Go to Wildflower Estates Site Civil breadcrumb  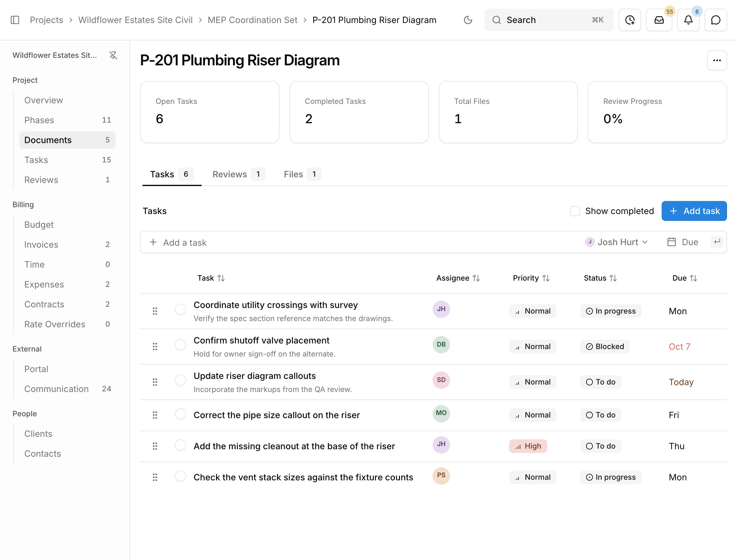[x=135, y=20]
